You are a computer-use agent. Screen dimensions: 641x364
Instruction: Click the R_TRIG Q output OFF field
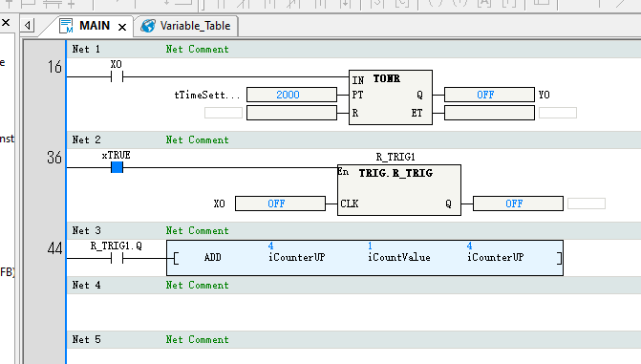518,203
